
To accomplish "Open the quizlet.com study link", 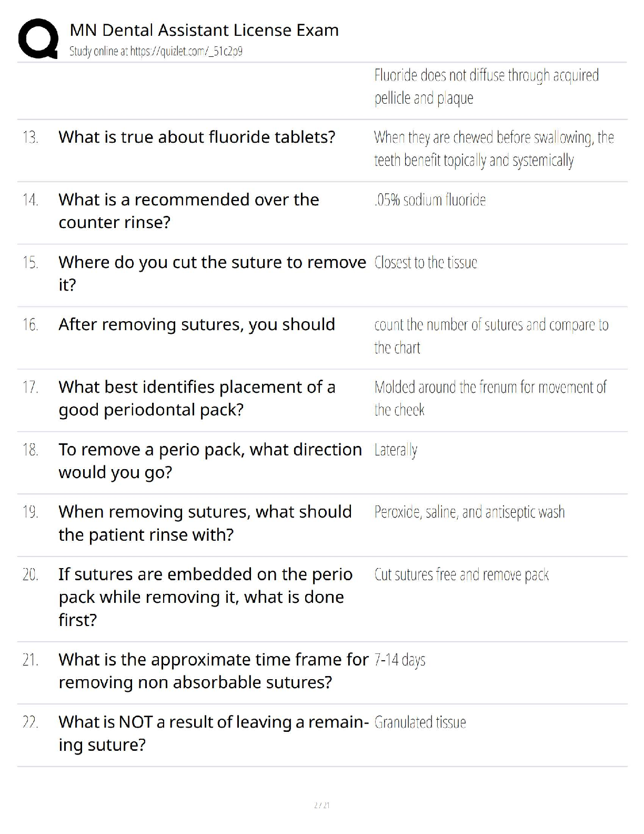I will (156, 52).
